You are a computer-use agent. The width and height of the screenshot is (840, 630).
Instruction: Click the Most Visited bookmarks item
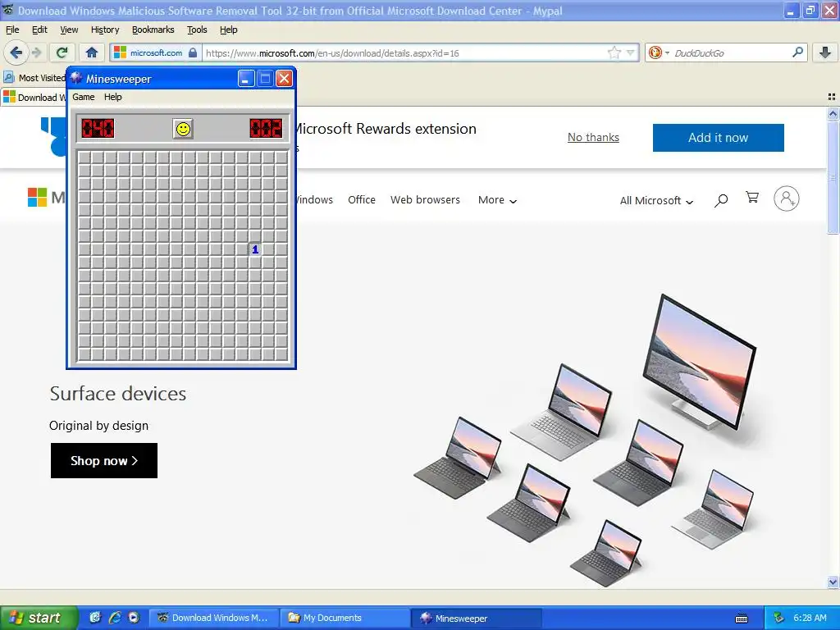coord(34,78)
